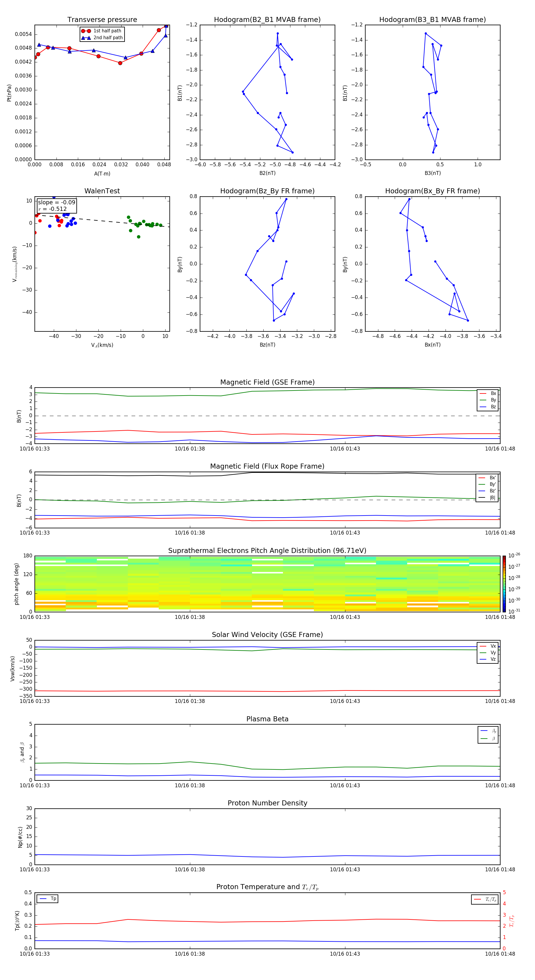Click the "WalenTest" plot title

(102, 191)
